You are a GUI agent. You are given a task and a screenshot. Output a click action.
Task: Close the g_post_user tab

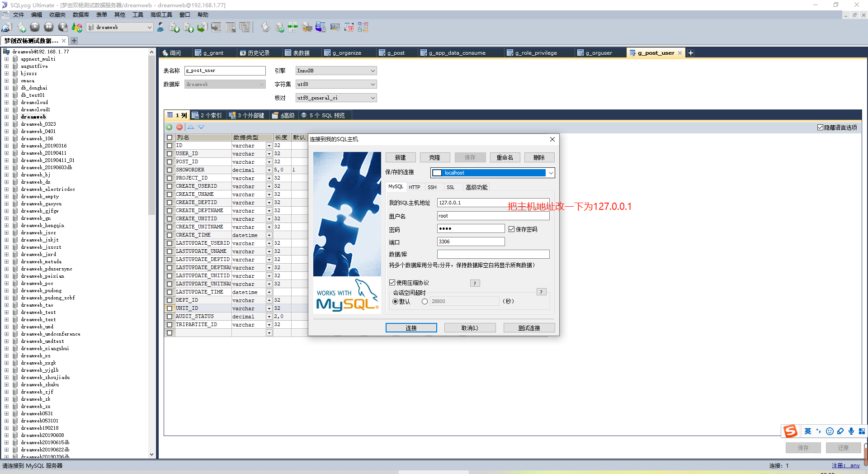[x=679, y=53]
